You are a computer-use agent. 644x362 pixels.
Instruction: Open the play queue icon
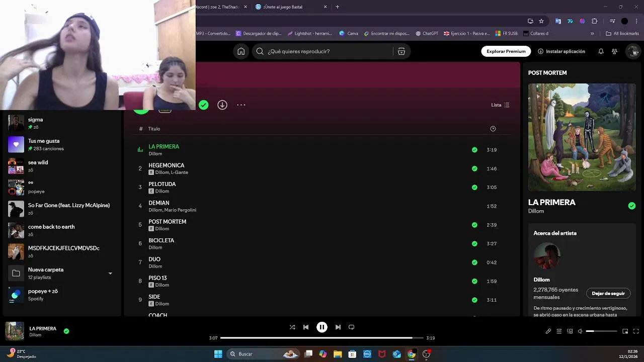559,331
